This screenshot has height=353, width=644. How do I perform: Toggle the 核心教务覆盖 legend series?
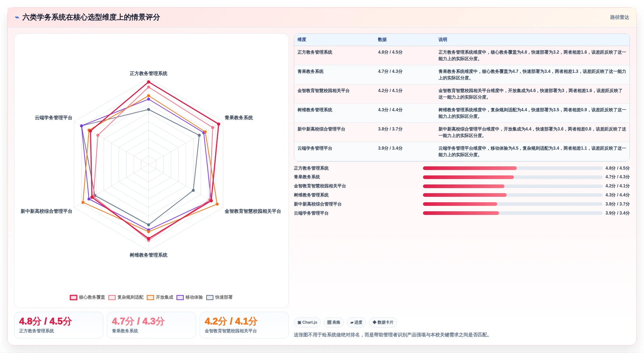(x=87, y=297)
